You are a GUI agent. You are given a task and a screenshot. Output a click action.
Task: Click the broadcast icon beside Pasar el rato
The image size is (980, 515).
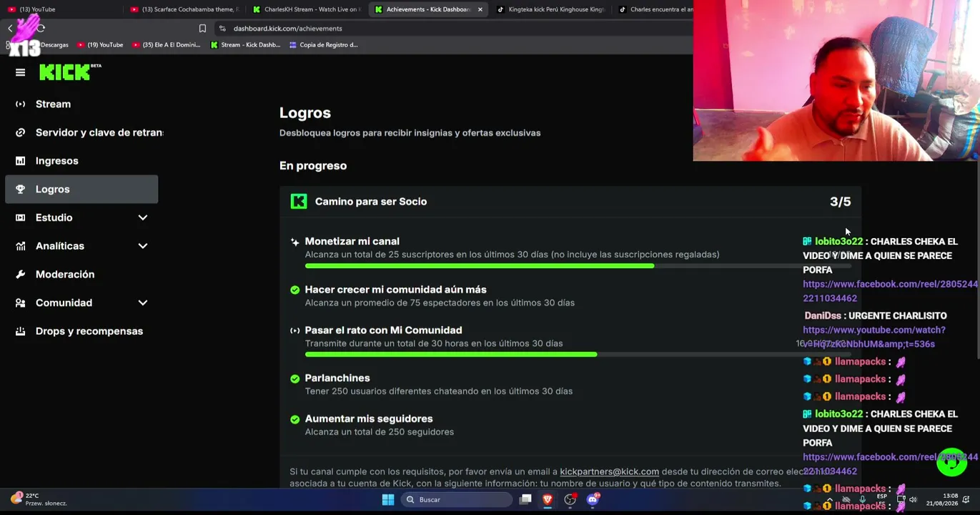coord(295,330)
